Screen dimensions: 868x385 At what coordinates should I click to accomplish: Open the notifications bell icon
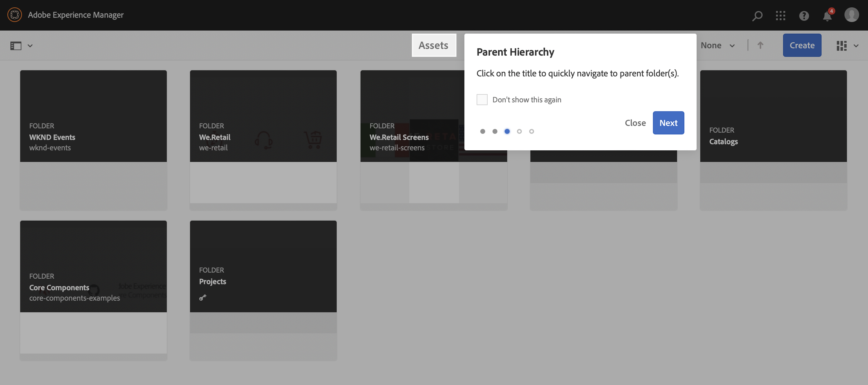[827, 16]
